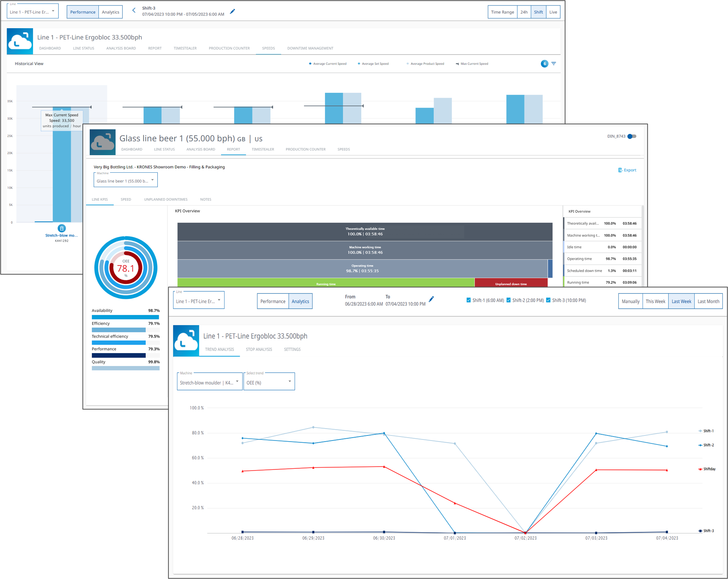
Task: Click the Live button in the top bar
Action: click(553, 12)
